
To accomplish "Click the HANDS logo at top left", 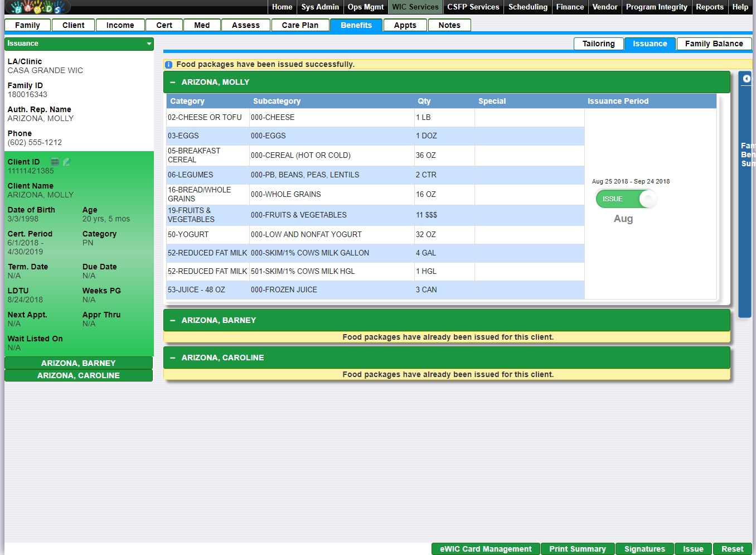I will click(x=37, y=7).
